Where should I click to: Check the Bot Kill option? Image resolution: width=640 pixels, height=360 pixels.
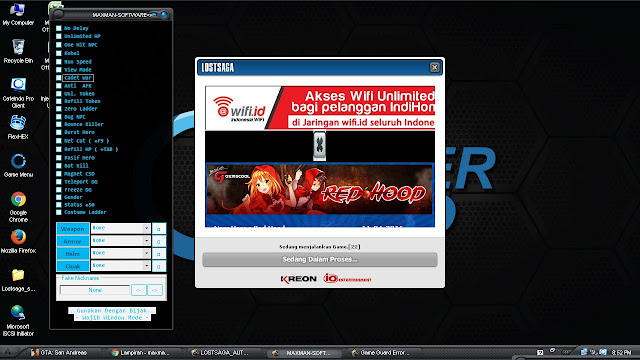59,166
